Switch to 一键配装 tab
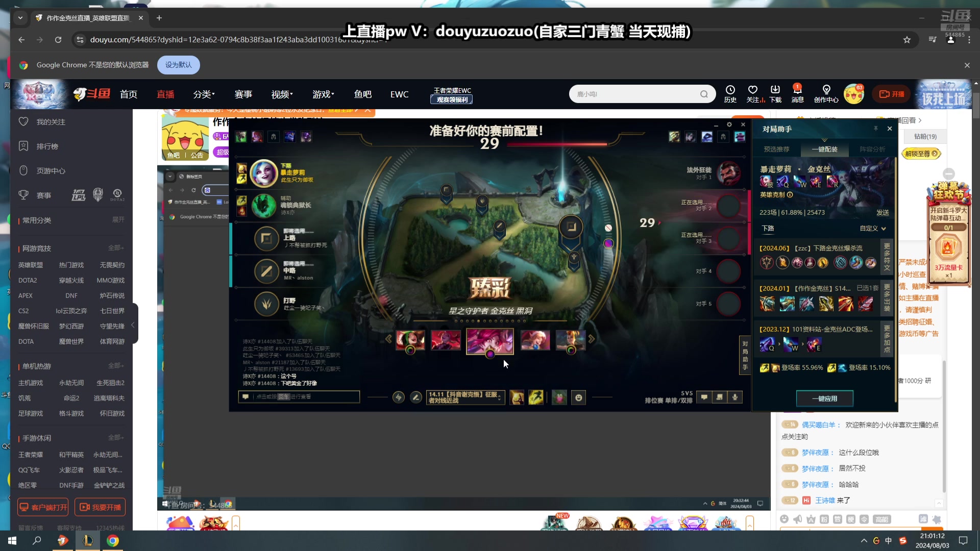 824,149
